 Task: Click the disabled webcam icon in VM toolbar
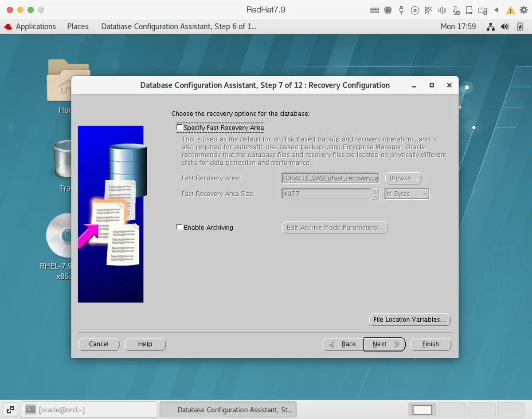(482, 10)
